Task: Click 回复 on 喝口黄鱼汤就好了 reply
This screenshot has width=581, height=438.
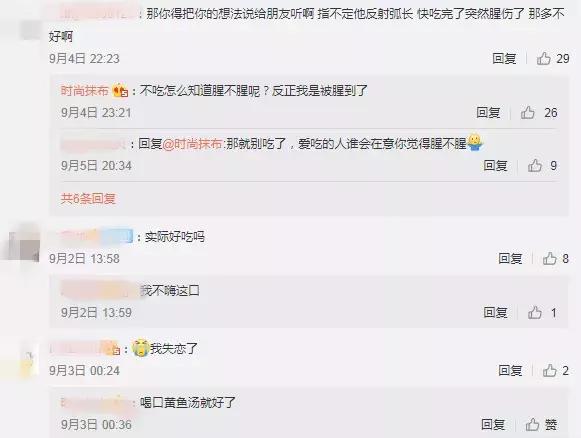Action: coord(493,425)
